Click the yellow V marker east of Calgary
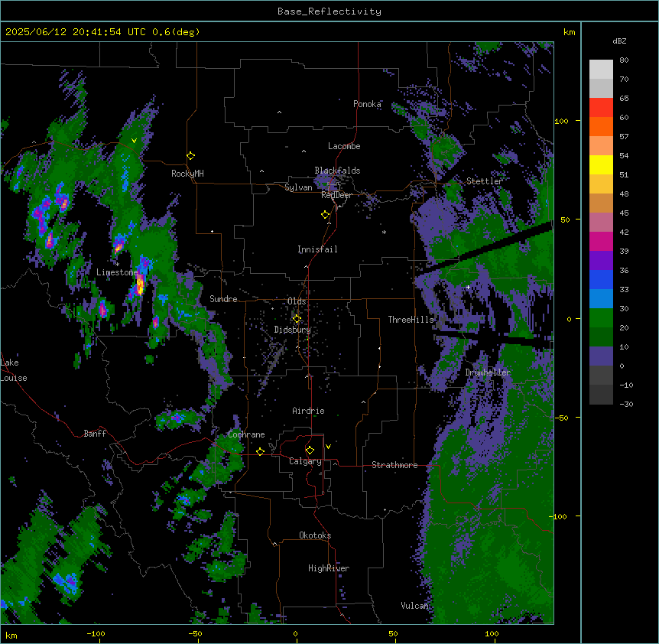This screenshot has height=644, width=659. point(328,447)
